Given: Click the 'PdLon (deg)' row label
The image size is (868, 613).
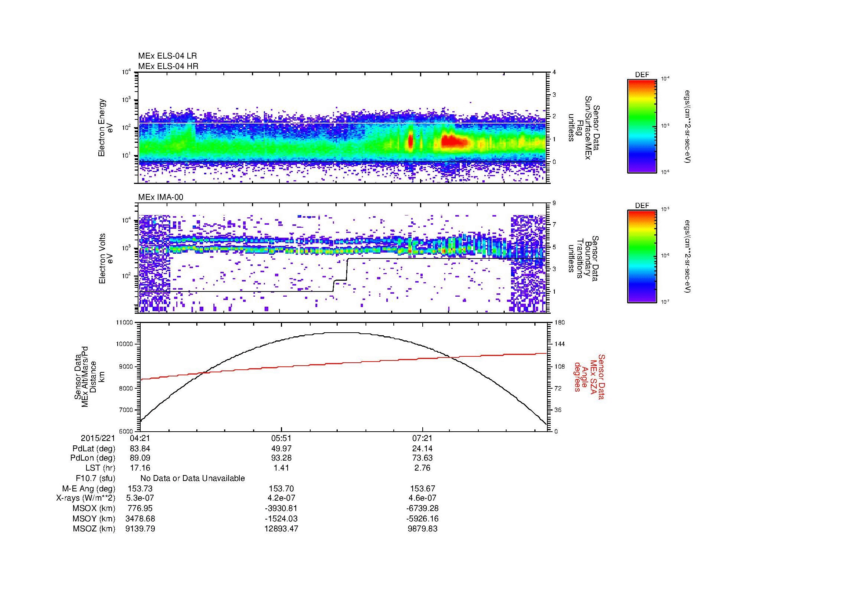Looking at the screenshot, I should [x=93, y=458].
